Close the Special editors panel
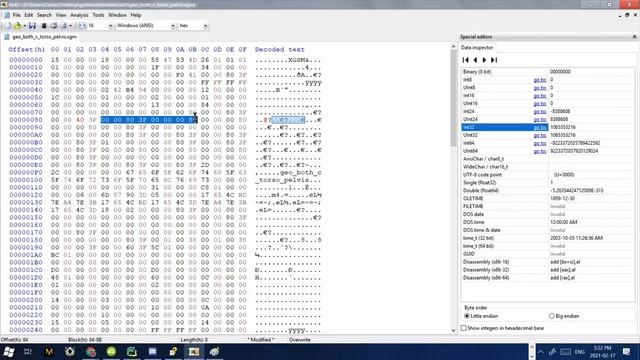This screenshot has height=360, width=640. pos(634,37)
